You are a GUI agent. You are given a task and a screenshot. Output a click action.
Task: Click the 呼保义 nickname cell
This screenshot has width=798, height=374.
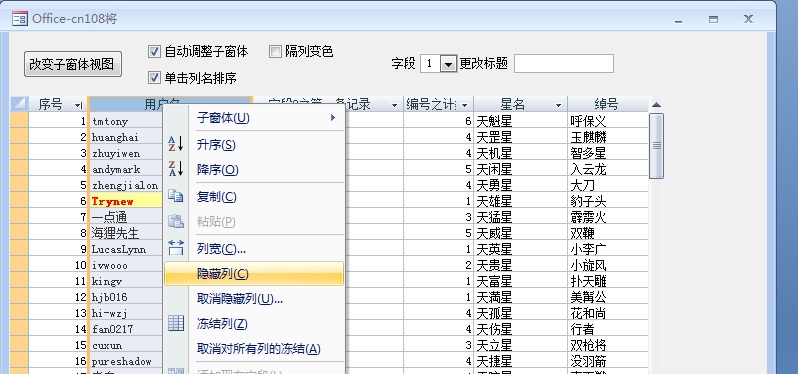pyautogui.click(x=608, y=121)
